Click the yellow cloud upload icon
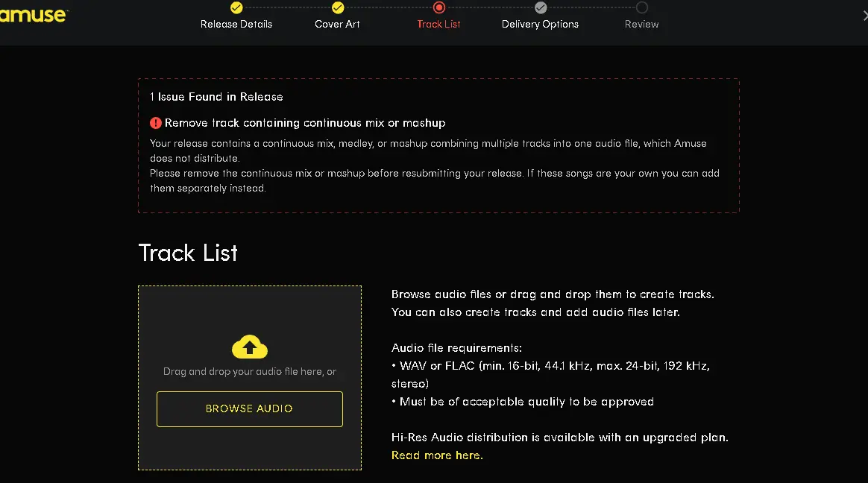The width and height of the screenshot is (868, 483). pos(250,347)
